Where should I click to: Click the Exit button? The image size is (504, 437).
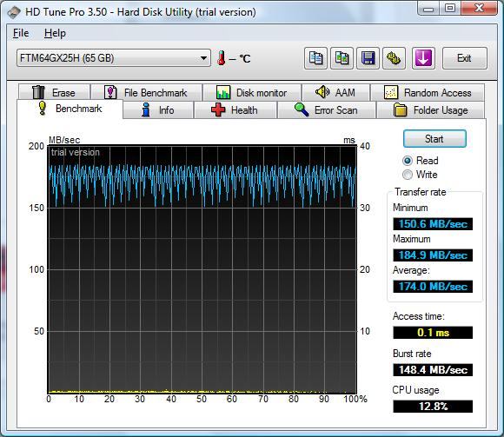coord(465,58)
